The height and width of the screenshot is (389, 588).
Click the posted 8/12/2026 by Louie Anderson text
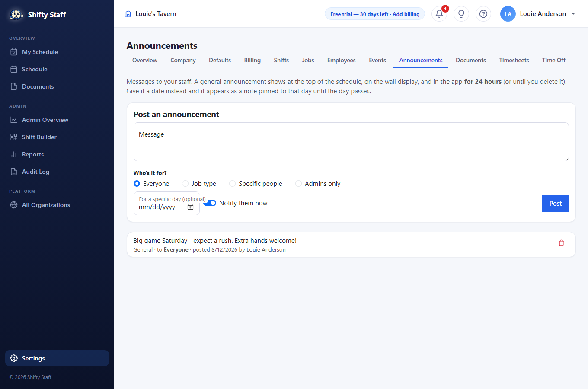[239, 250]
